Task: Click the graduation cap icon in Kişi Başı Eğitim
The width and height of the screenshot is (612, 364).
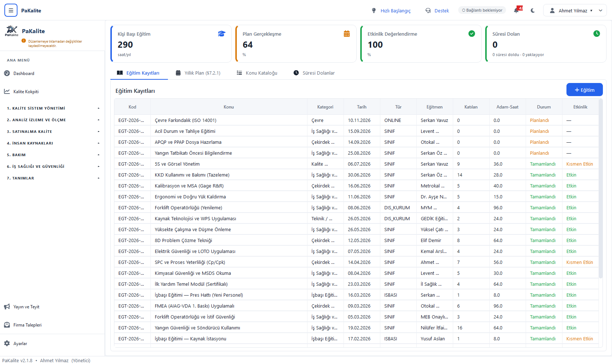Action: click(x=221, y=34)
